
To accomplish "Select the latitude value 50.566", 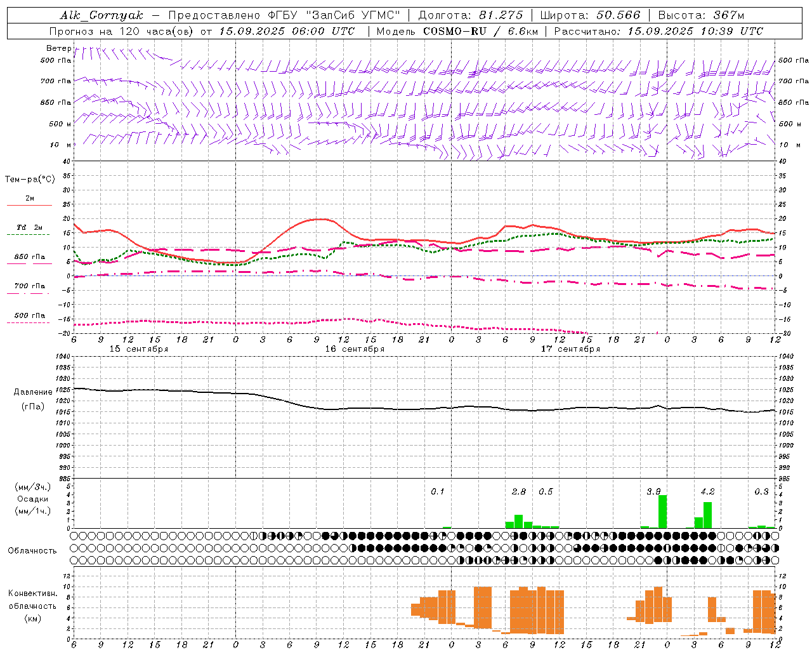I will coord(619,15).
